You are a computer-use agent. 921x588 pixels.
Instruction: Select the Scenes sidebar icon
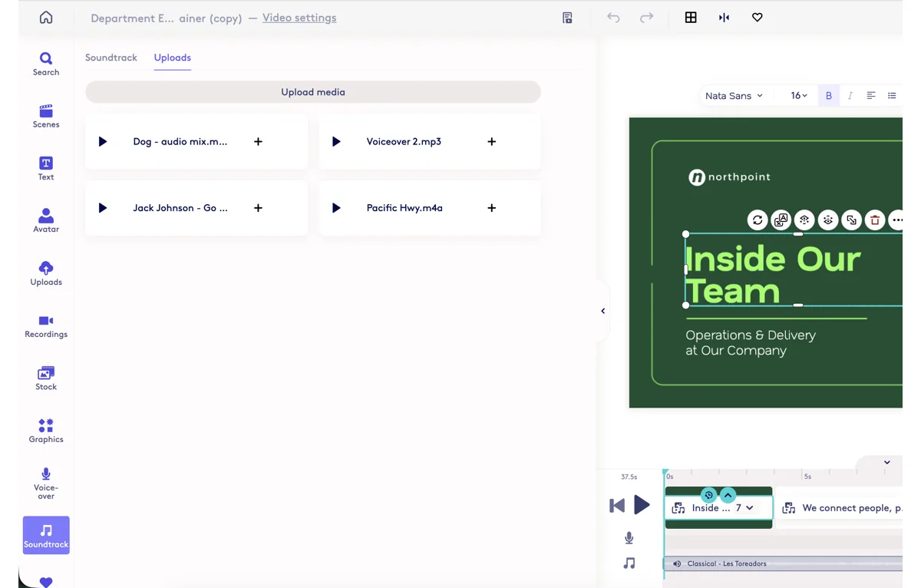(x=46, y=114)
